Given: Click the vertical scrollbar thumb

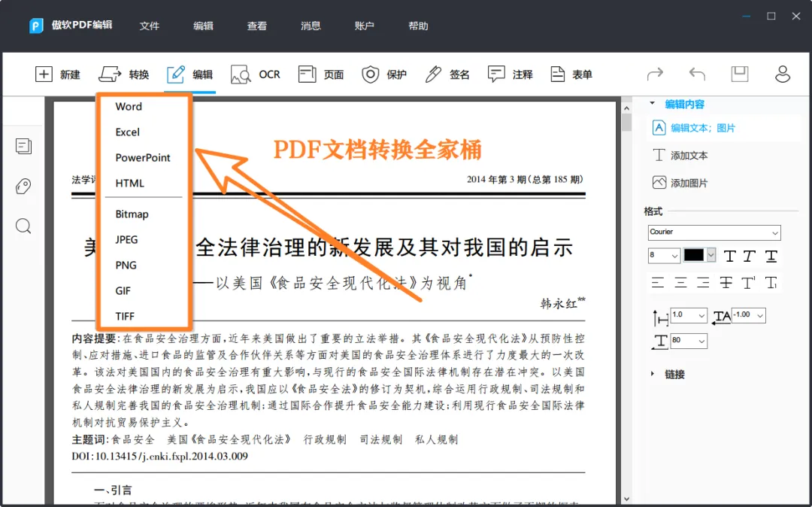Looking at the screenshot, I should pos(626,122).
